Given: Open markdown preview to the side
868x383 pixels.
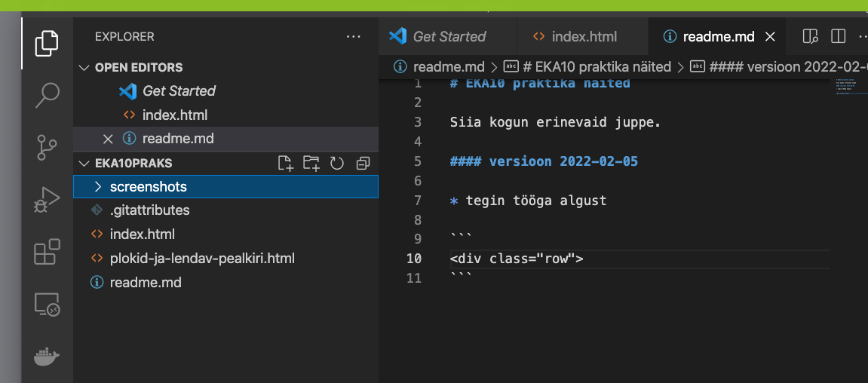Looking at the screenshot, I should click(x=811, y=36).
